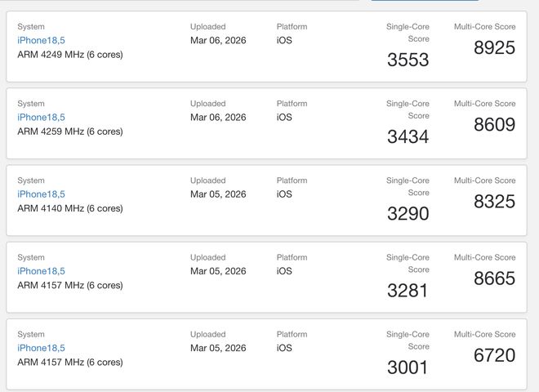Click the ARM 4140 MHz (6 cores) text

point(70,208)
